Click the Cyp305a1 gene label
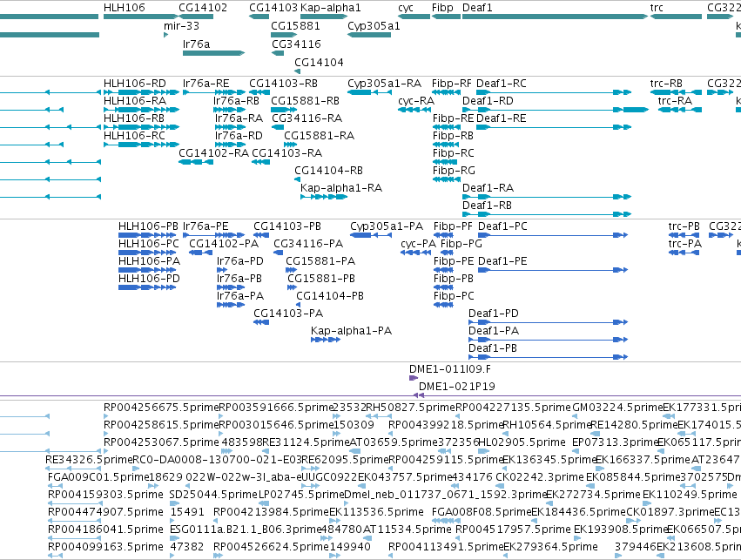 tap(374, 25)
